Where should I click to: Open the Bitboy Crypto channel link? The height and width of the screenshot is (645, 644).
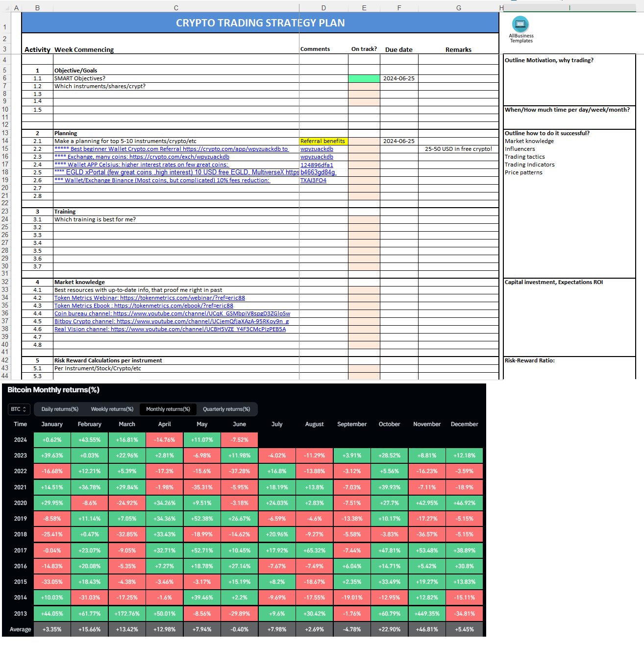(x=171, y=321)
